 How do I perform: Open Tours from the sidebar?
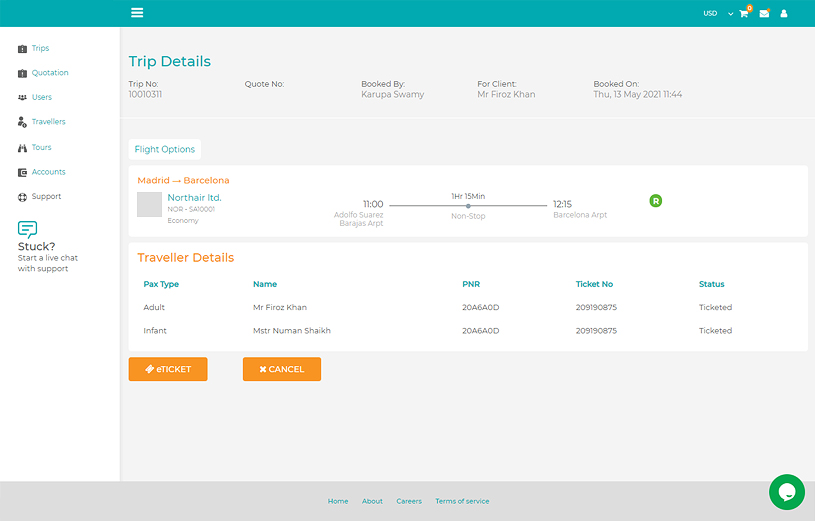42,147
